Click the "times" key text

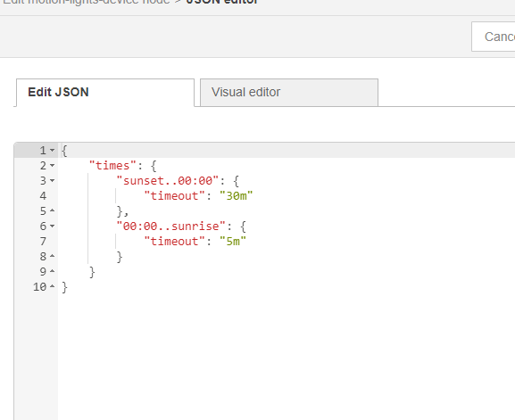[112, 166]
